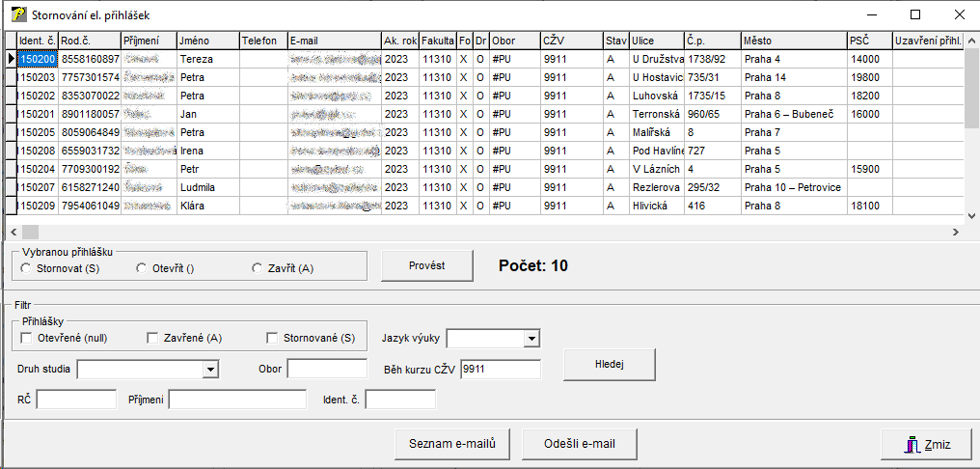Choose the Otevřít () radio option
This screenshot has width=980, height=469.
click(x=143, y=268)
